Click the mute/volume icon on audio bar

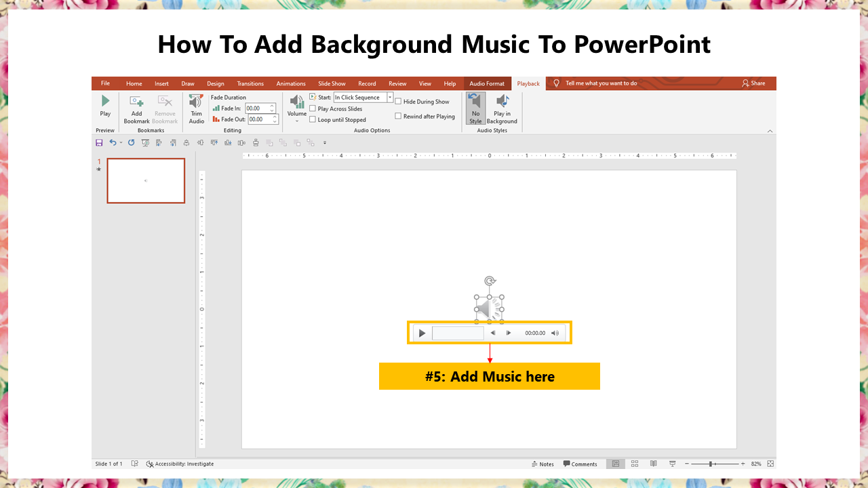[555, 333]
